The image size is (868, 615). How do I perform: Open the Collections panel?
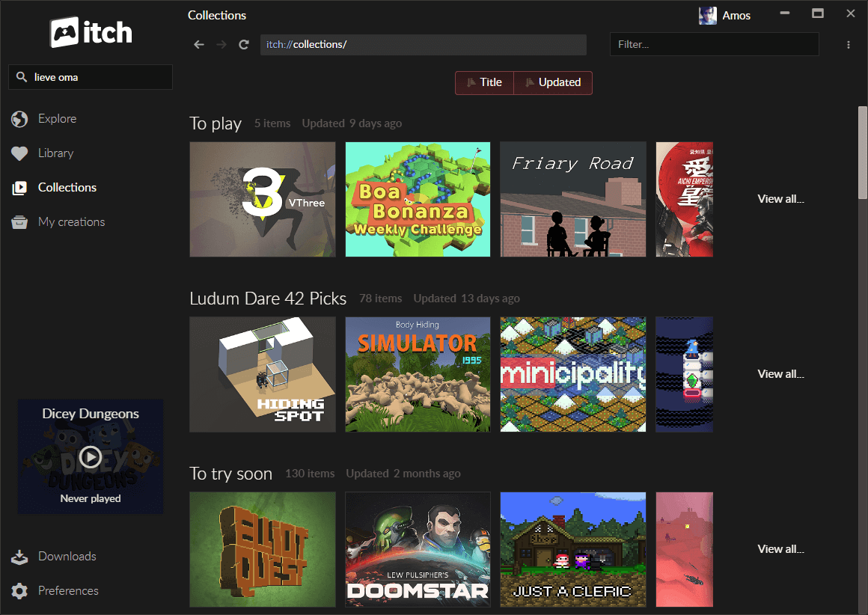pos(67,187)
